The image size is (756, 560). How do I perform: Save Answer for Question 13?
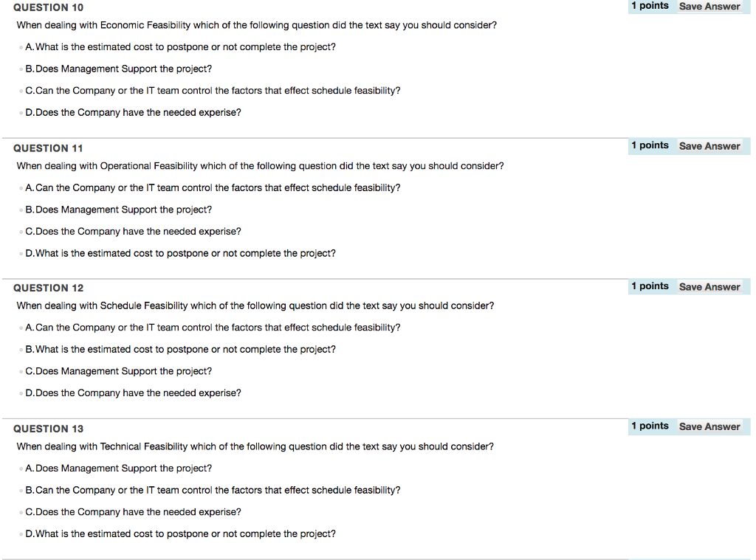pos(709,426)
